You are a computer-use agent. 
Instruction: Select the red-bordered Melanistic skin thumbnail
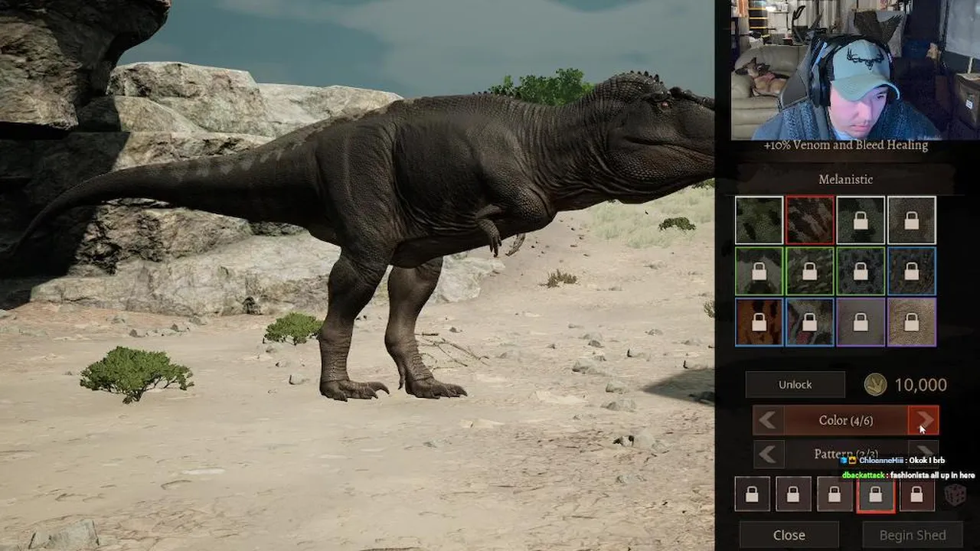tap(810, 220)
